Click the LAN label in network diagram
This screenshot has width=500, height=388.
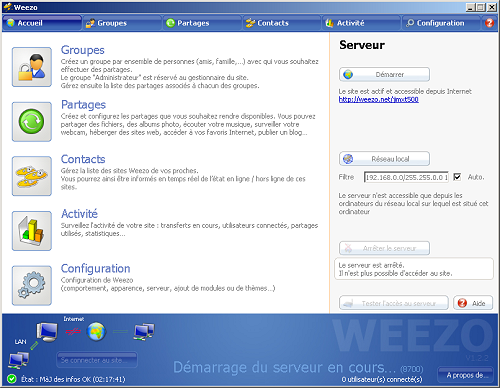[20, 342]
